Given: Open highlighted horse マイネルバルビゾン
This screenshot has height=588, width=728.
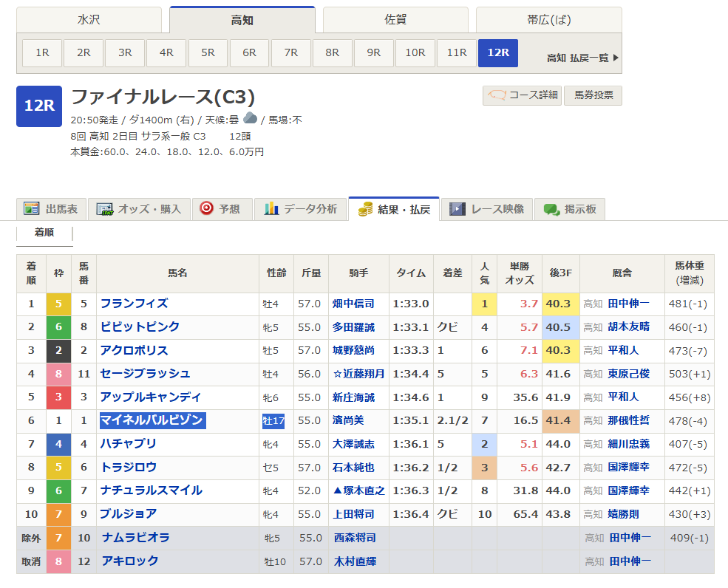Looking at the screenshot, I should coord(153,420).
